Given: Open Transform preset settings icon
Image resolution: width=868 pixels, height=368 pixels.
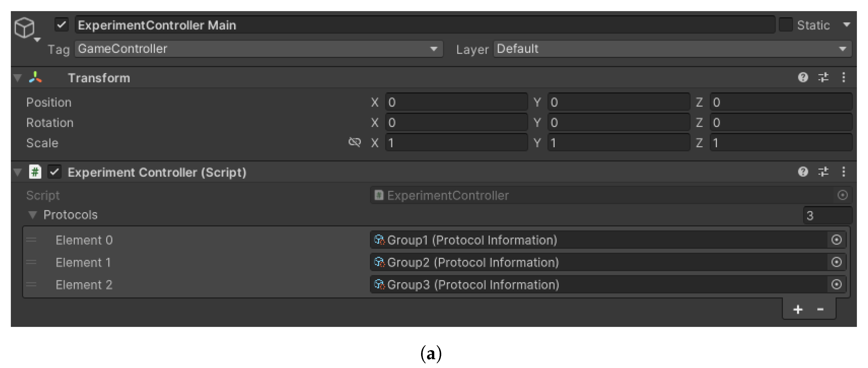Looking at the screenshot, I should [x=823, y=78].
